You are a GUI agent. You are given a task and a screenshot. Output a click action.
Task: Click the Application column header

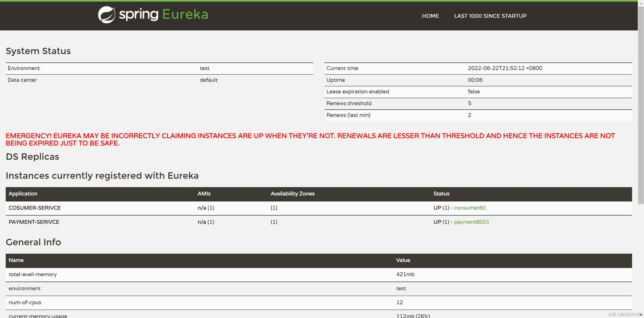click(23, 194)
